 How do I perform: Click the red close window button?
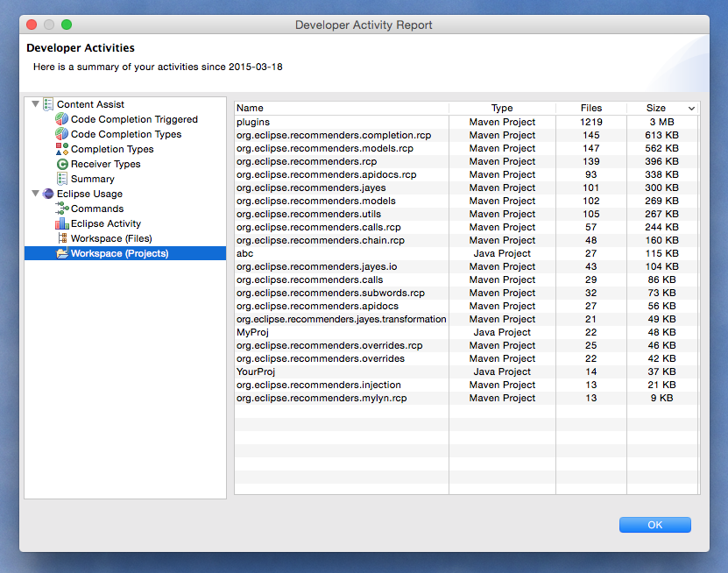pos(32,25)
